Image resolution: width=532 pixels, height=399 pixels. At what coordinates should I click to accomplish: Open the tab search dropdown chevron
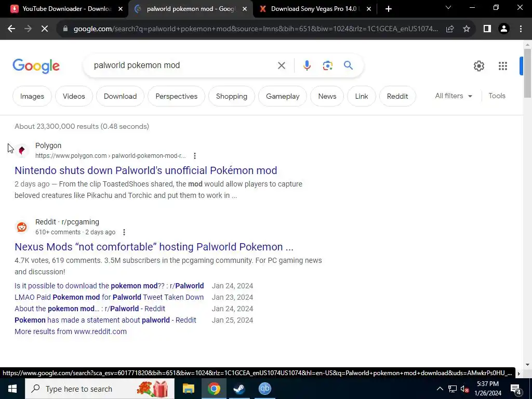click(448, 7)
